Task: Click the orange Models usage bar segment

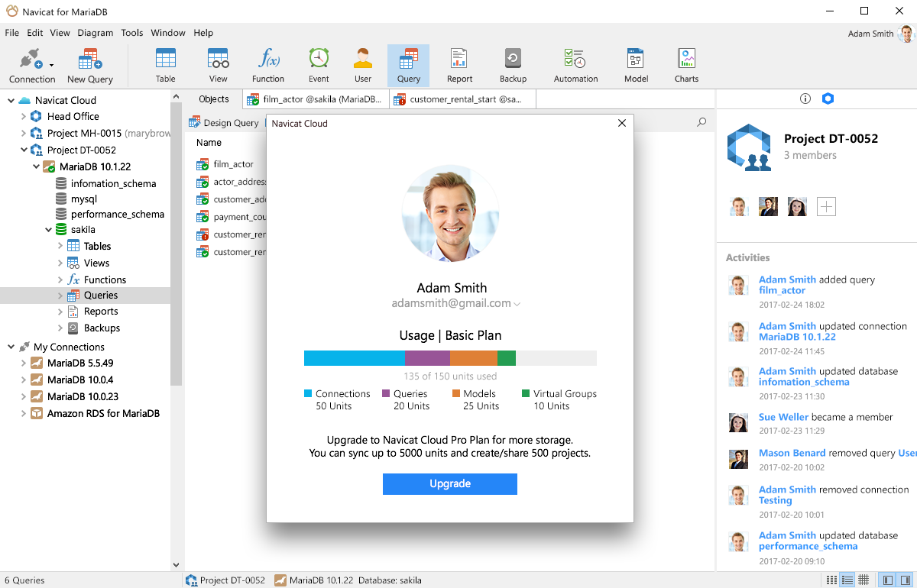Action: 474,358
